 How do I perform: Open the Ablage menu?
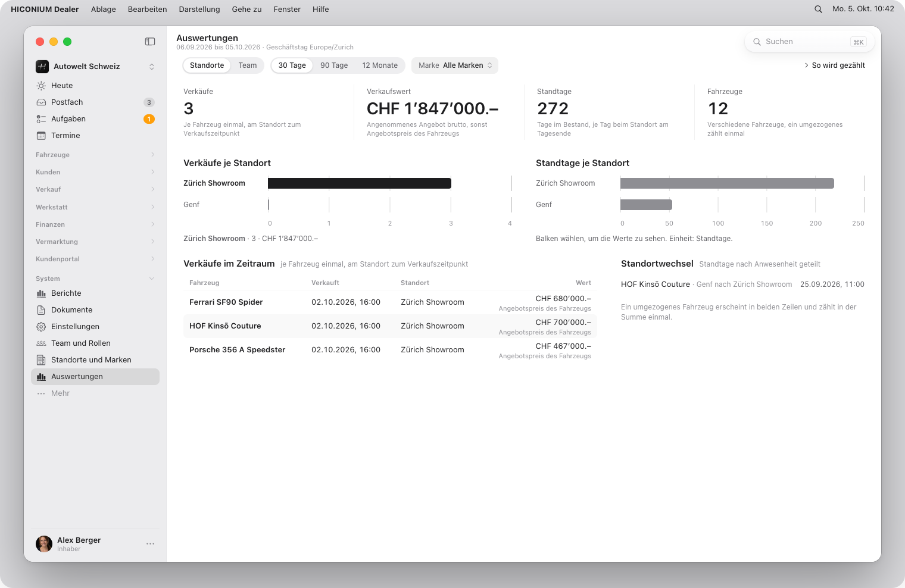[104, 9]
